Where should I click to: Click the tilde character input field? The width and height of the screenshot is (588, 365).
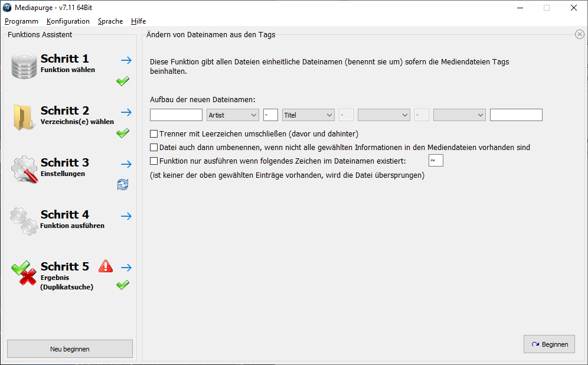pos(436,161)
